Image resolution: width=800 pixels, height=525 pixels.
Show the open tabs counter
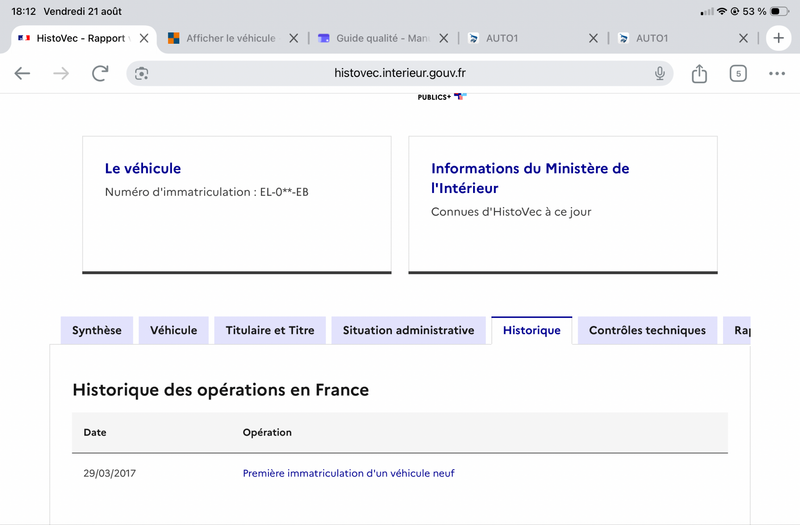pos(738,73)
